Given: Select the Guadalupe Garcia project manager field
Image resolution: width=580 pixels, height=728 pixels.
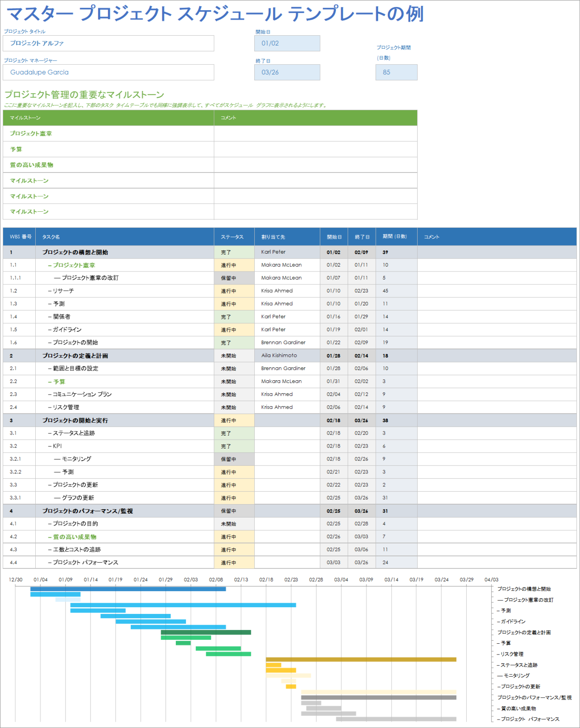Looking at the screenshot, I should 108,72.
